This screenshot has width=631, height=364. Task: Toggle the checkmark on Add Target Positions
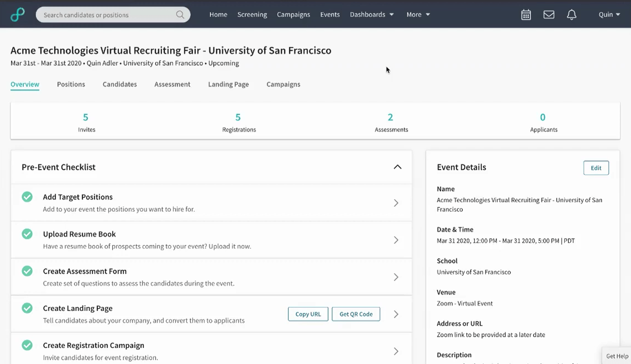point(27,197)
